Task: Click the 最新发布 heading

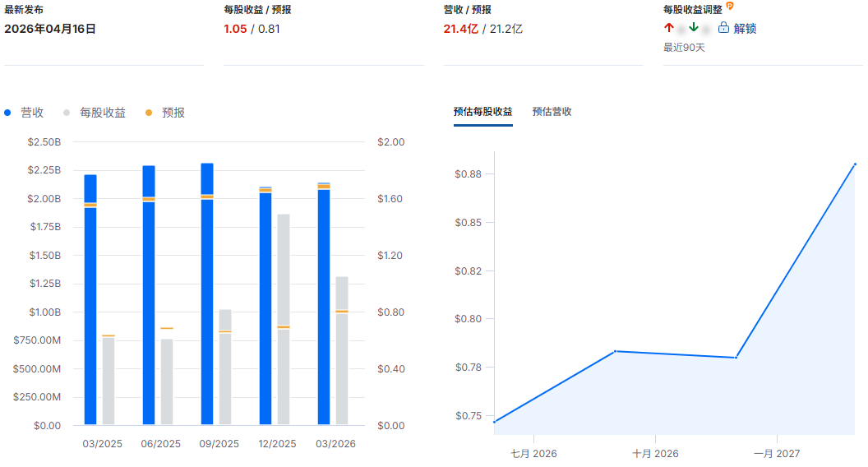Action: [24, 9]
